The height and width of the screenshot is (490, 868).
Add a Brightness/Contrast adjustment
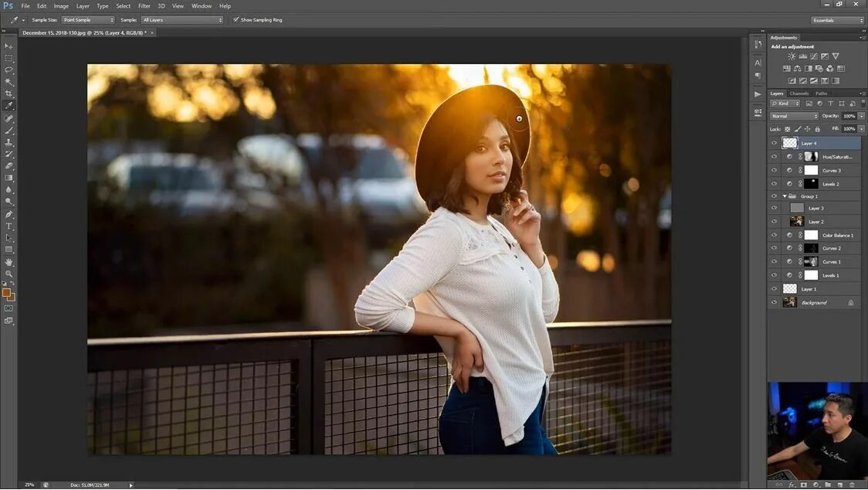(792, 56)
